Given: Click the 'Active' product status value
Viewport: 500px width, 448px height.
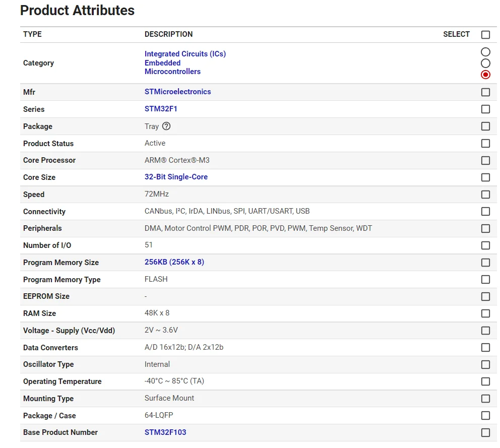Looking at the screenshot, I should [155, 143].
